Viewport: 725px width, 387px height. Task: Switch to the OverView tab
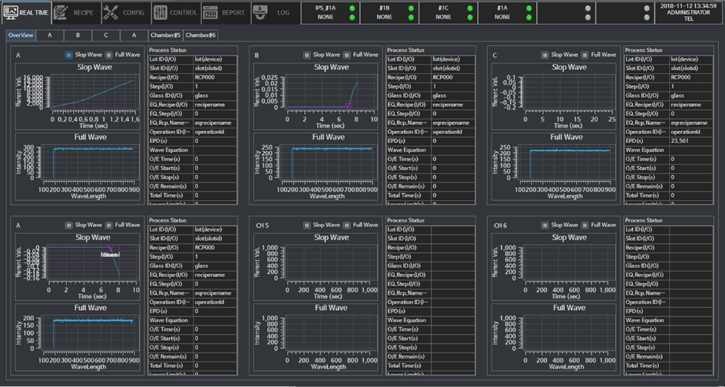point(20,35)
